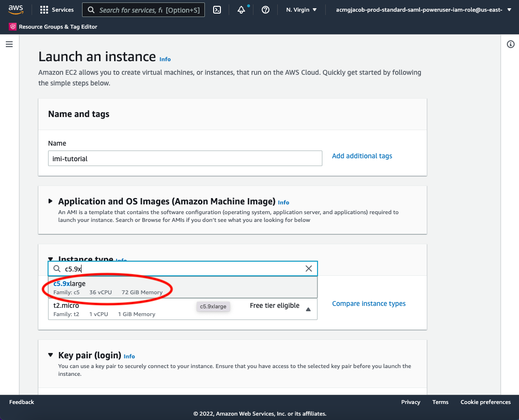Open the N. Virginia region dropdown

301,10
